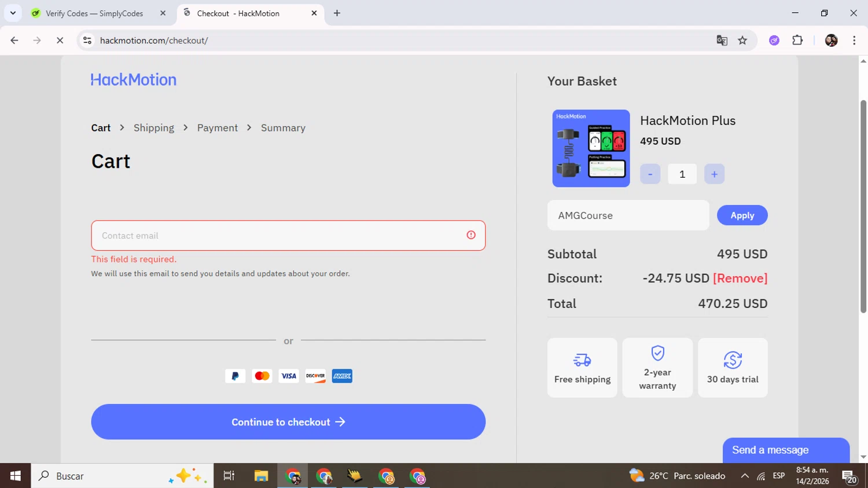The image size is (868, 488).
Task: Click the Free shipping truck icon
Action: pyautogui.click(x=582, y=360)
